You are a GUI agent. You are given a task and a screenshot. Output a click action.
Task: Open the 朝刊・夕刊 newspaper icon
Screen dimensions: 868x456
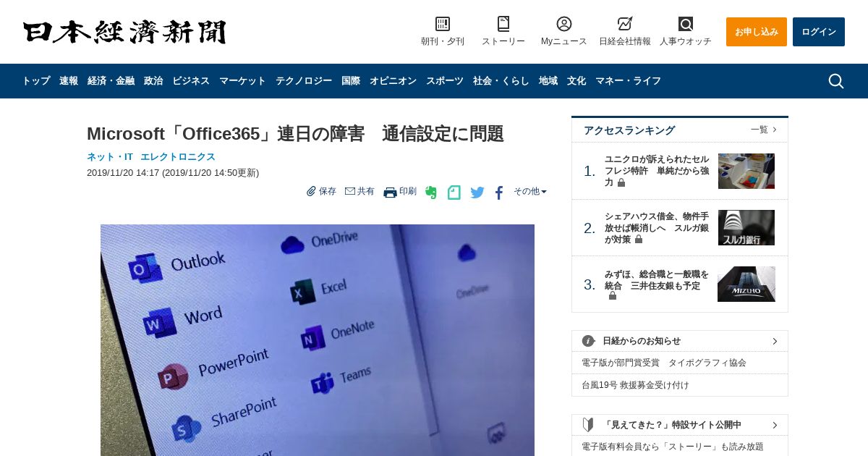click(443, 24)
